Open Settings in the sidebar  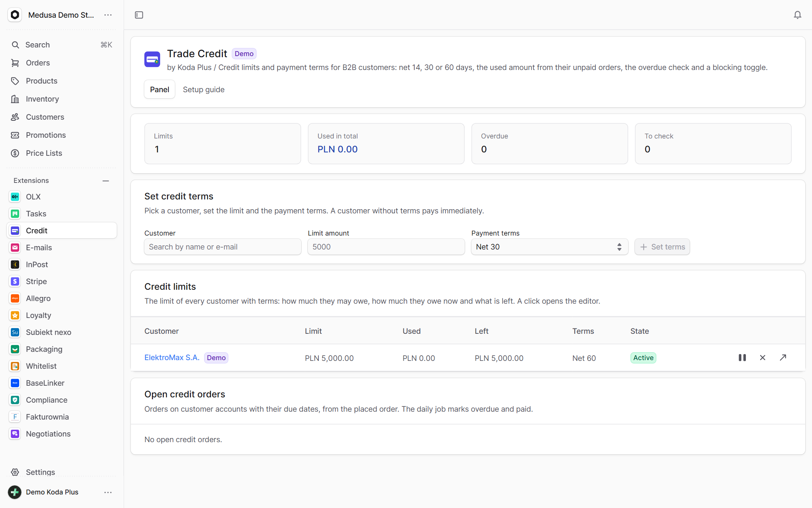point(62,472)
